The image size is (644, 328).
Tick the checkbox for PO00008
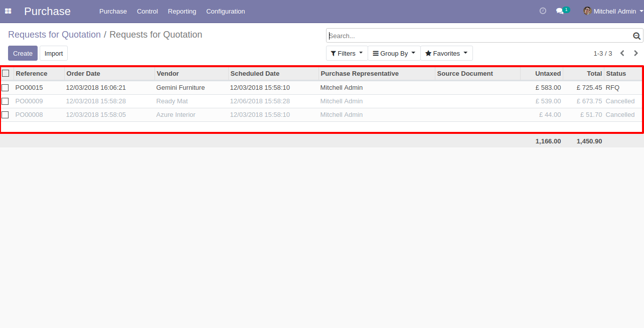tap(5, 115)
